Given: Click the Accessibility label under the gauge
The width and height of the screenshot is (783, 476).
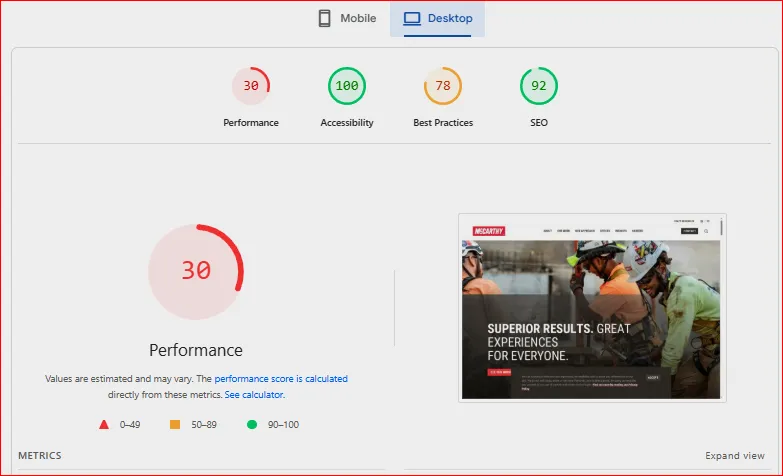Looking at the screenshot, I should tap(347, 123).
